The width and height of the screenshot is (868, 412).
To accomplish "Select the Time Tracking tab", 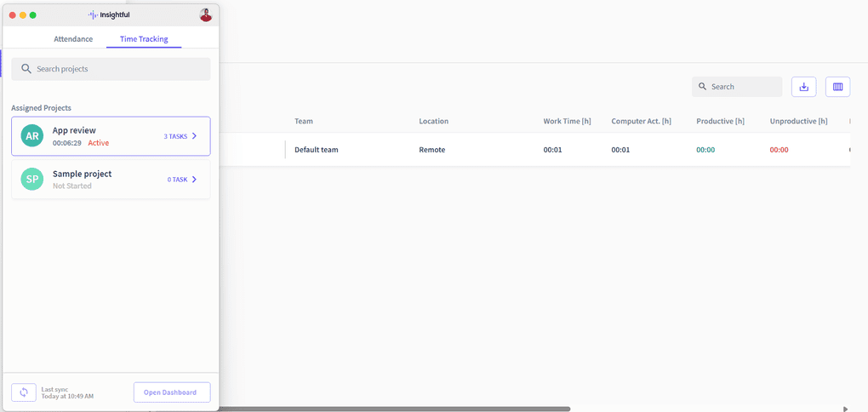I will click(x=144, y=39).
